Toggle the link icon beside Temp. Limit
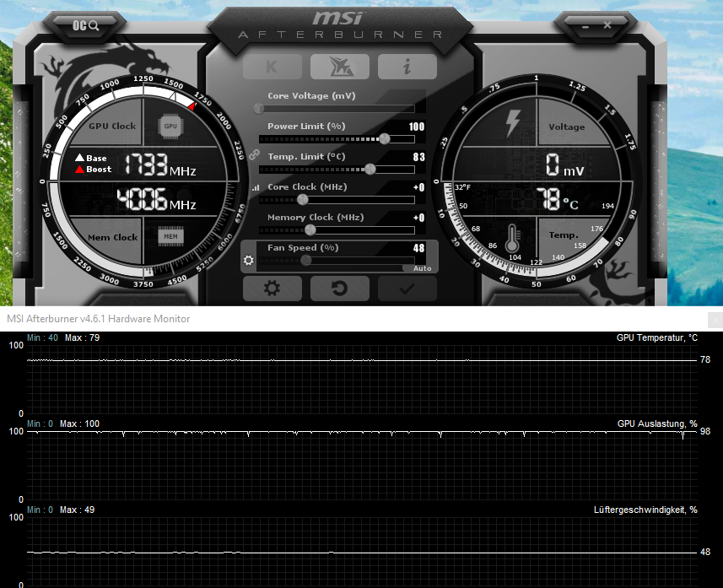This screenshot has width=723, height=588. click(255, 155)
